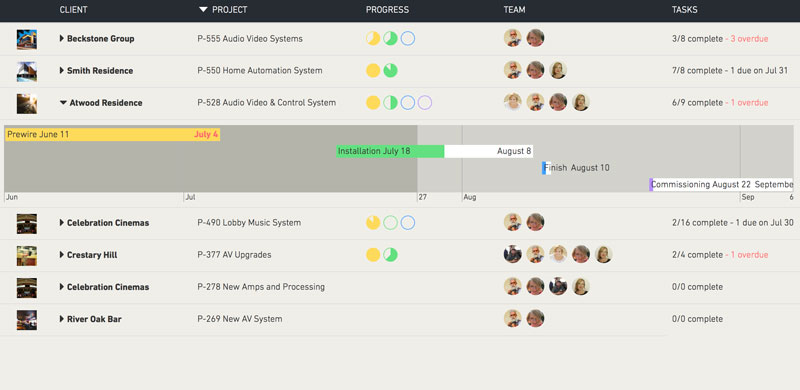Image resolution: width=800 pixels, height=390 pixels.
Task: Open project P-555 Audio Video Systems
Action: [x=250, y=39]
